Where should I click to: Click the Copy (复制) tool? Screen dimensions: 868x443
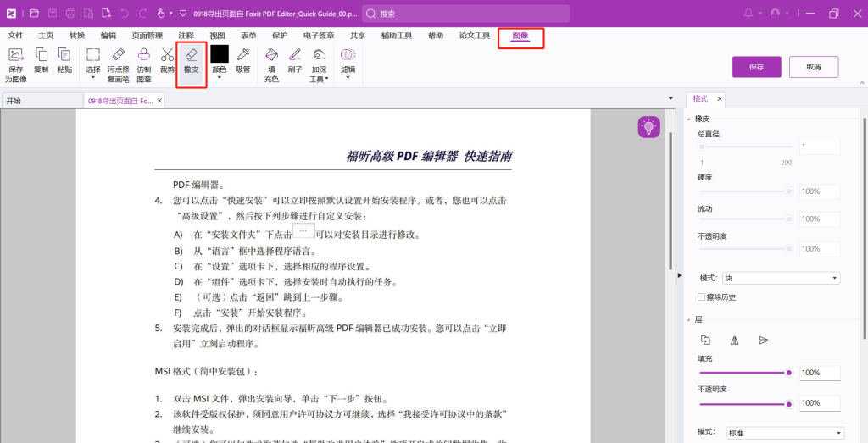click(41, 61)
